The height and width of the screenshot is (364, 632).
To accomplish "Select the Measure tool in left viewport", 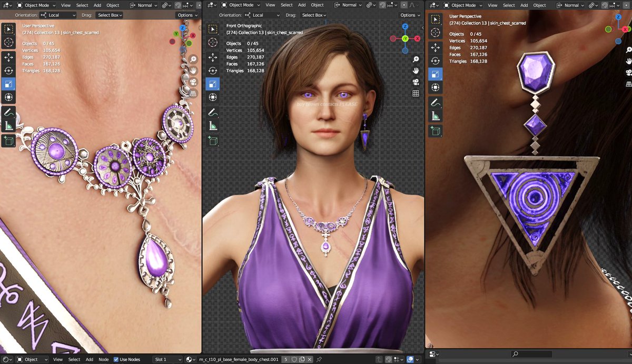I will [8, 126].
